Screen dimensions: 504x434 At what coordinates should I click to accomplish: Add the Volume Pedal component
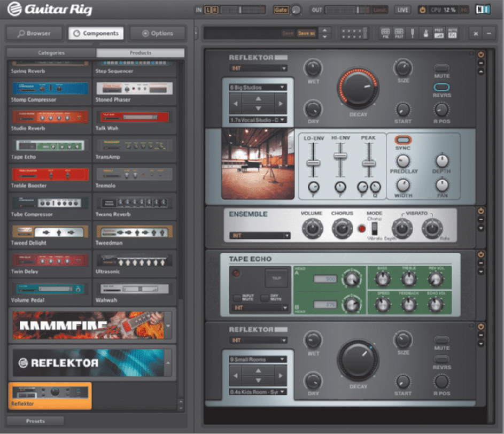coord(50,292)
